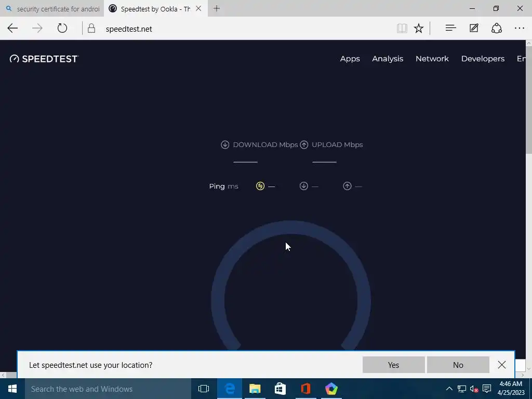Open the Action Center notifications icon
The height and width of the screenshot is (399, 532).
(x=487, y=389)
